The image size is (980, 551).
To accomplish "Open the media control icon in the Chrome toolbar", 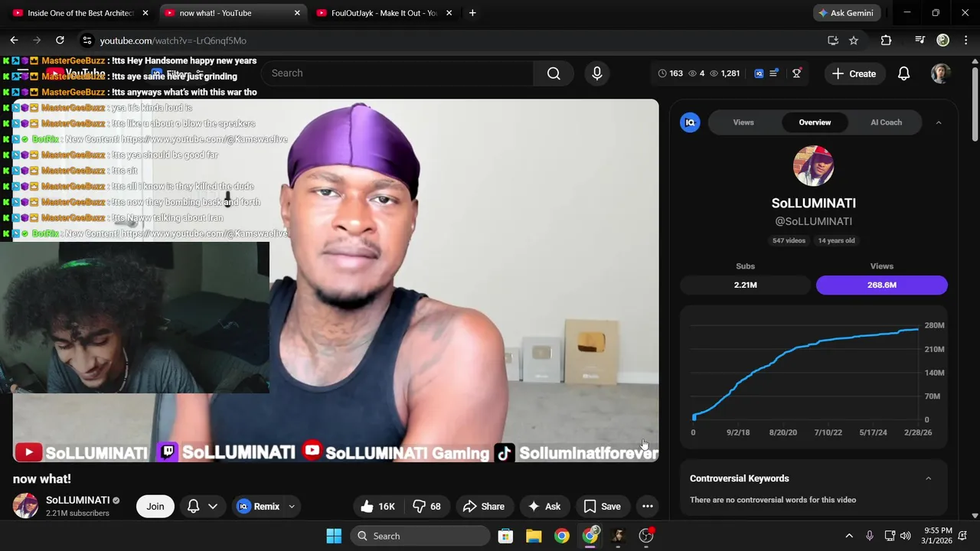I will click(920, 41).
